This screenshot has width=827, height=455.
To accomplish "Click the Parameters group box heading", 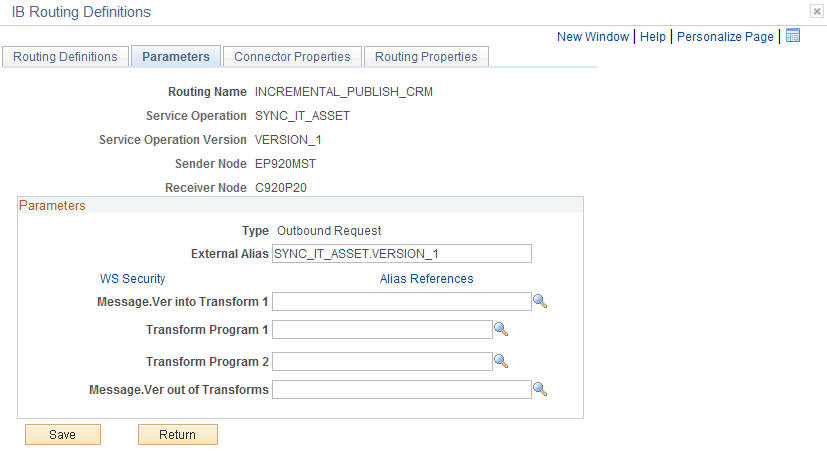I will coord(52,205).
